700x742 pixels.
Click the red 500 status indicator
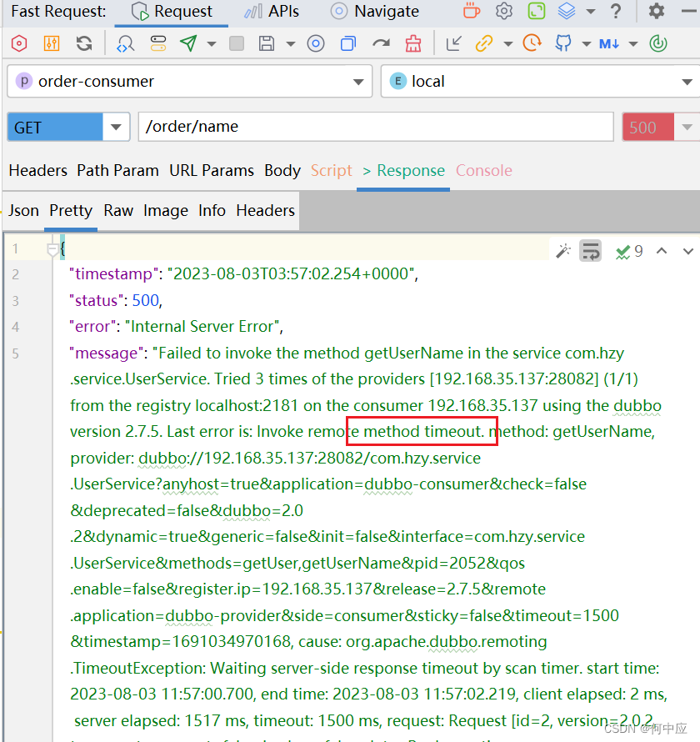[648, 127]
